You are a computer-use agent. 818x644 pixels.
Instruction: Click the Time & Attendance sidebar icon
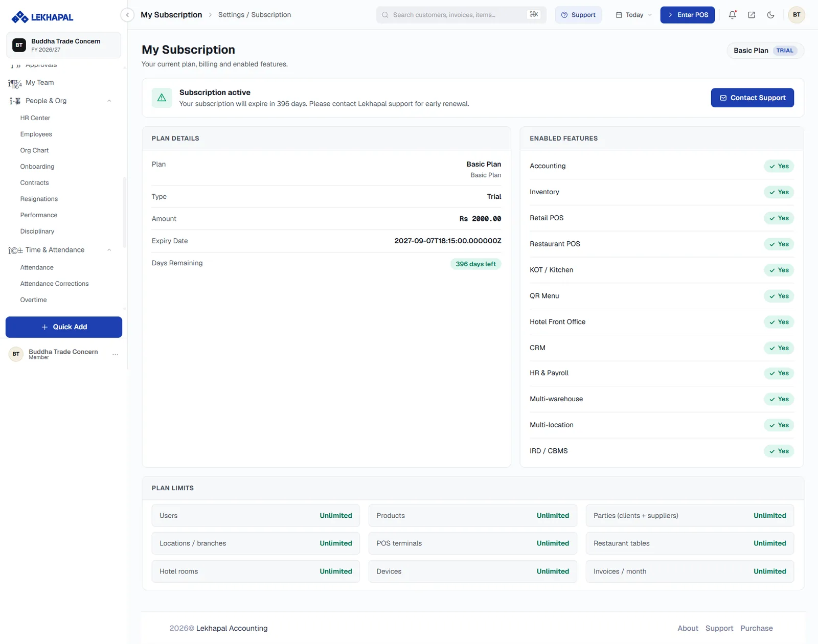click(15, 250)
